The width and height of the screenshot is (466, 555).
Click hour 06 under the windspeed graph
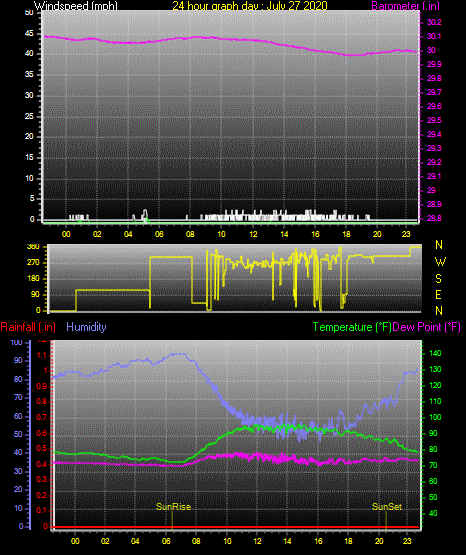159,234
